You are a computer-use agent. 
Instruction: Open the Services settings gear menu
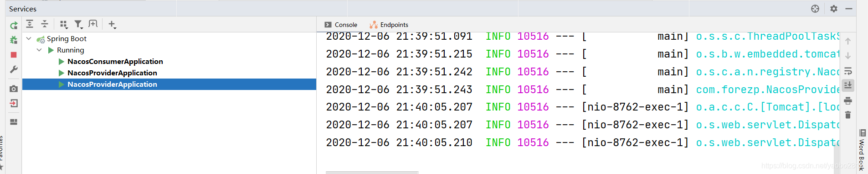[834, 9]
